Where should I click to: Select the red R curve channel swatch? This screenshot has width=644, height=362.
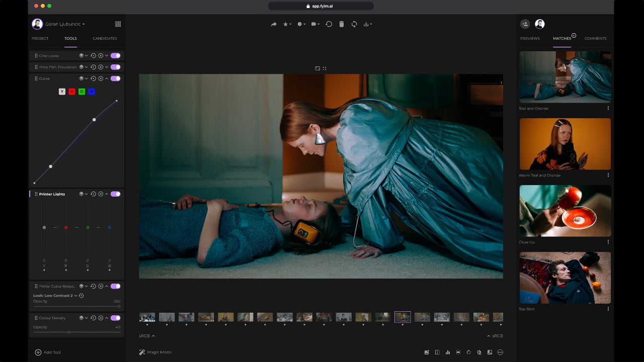click(x=72, y=92)
